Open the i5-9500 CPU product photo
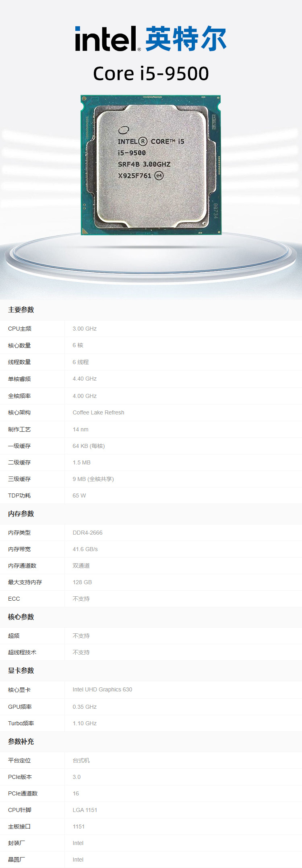The height and width of the screenshot is (868, 302). (x=151, y=165)
